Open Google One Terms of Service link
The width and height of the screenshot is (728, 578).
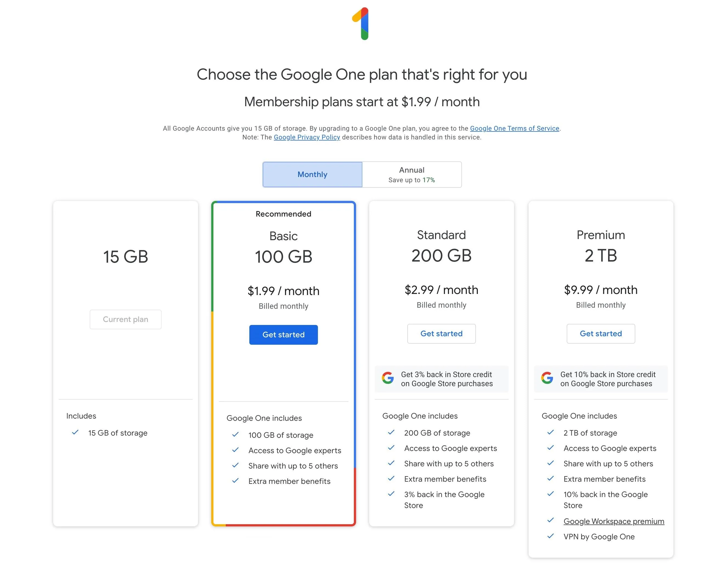point(515,128)
